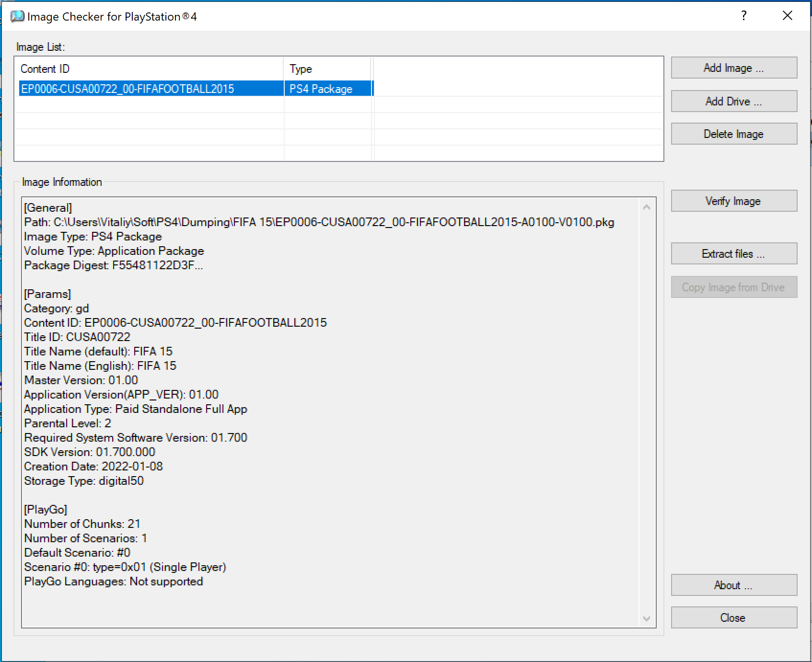Click the [General] section header
The width and height of the screenshot is (812, 662).
pyautogui.click(x=48, y=208)
